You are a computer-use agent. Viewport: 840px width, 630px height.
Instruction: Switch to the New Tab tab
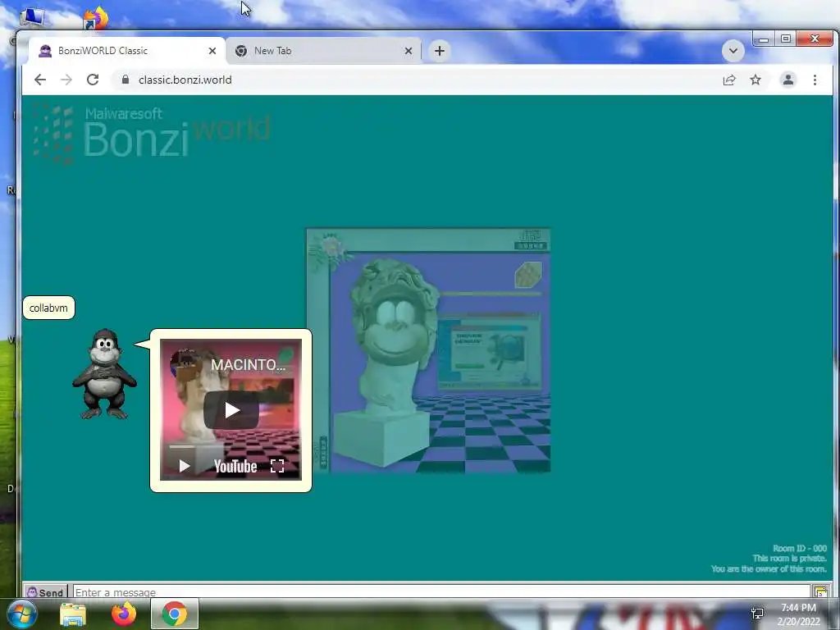[x=323, y=51]
